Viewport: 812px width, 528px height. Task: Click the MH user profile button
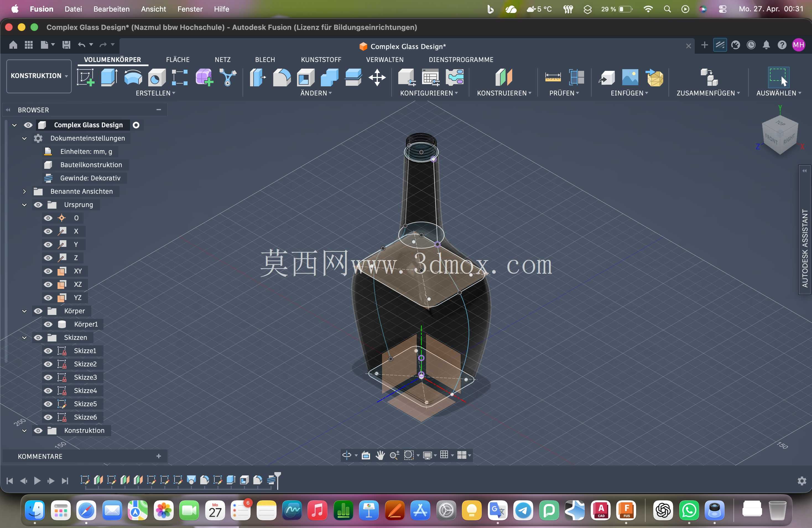tap(799, 45)
